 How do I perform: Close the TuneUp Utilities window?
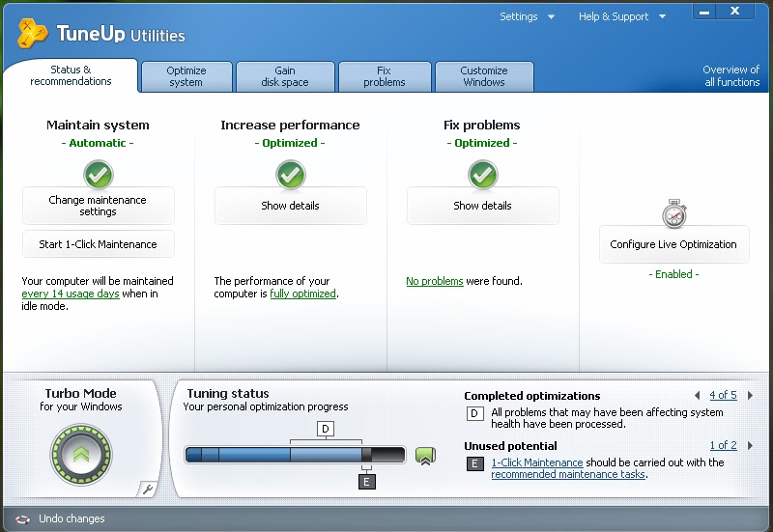coord(735,12)
